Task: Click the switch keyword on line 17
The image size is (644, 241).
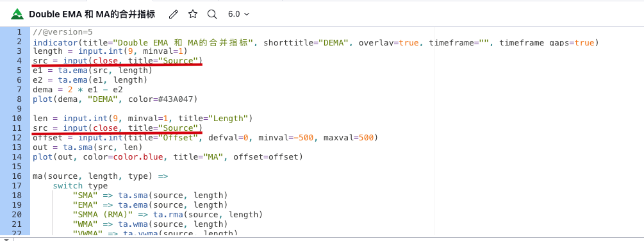Action: [x=68, y=186]
